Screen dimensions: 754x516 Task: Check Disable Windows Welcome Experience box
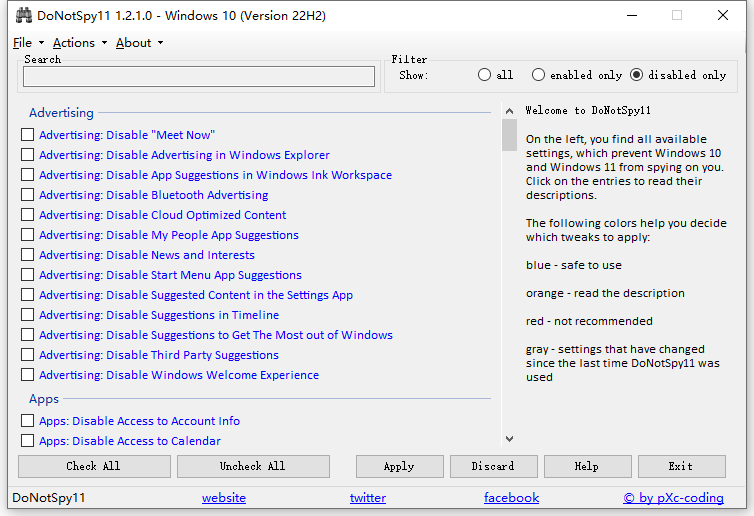[27, 374]
